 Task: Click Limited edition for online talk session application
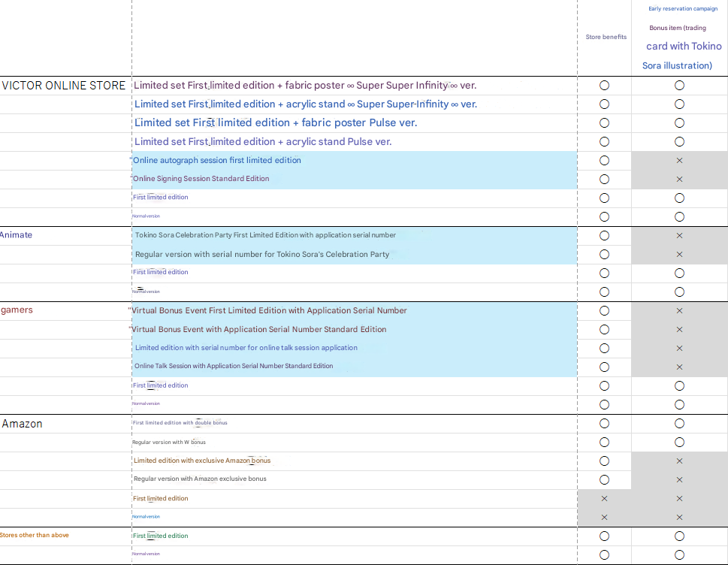[x=246, y=348]
